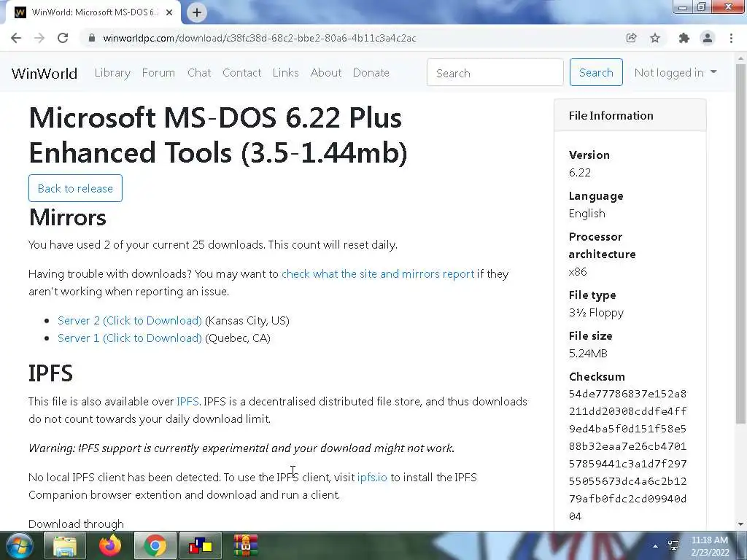747x560 pixels.
Task: Open the clock showing 11:18 AM
Action: coord(710,546)
